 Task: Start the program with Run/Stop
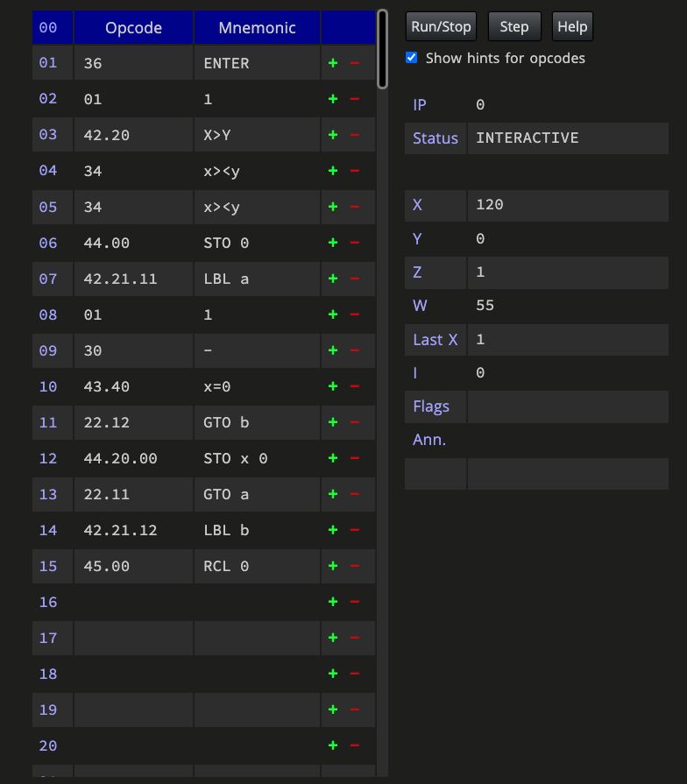[x=441, y=26]
